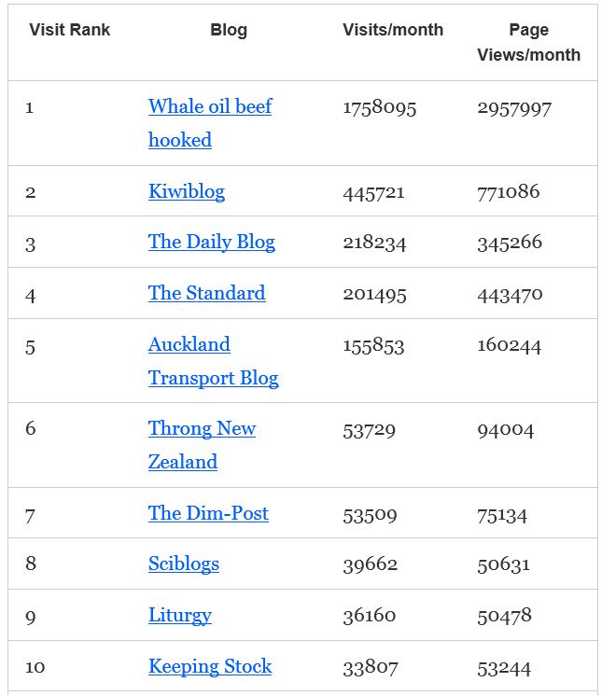The width and height of the screenshot is (616, 696).
Task: Click the Sciblogs page views 50631
Action: 504,564
